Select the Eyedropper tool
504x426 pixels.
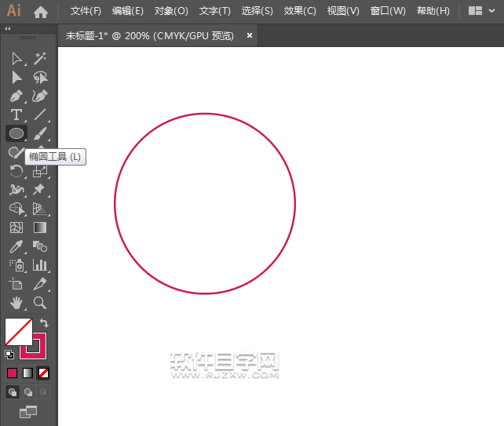(16, 246)
